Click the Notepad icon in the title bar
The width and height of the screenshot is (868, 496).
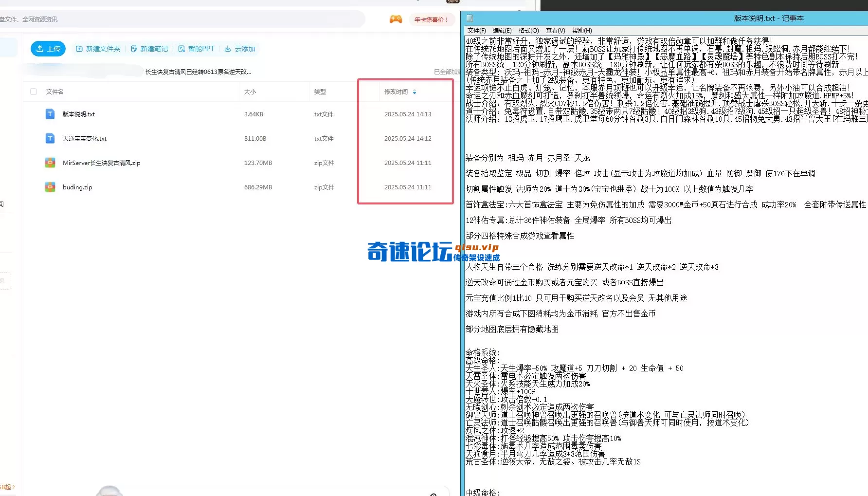pos(469,18)
